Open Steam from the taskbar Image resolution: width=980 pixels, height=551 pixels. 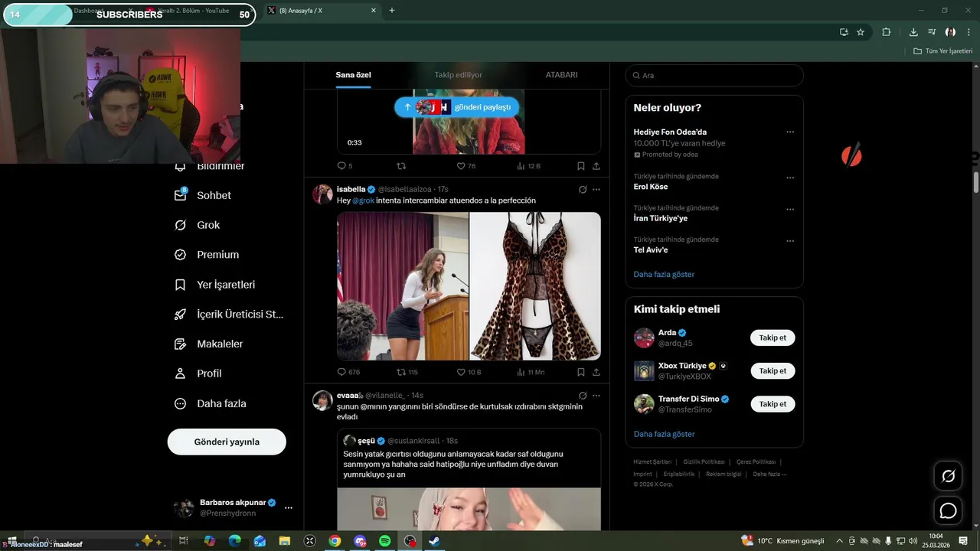point(434,541)
